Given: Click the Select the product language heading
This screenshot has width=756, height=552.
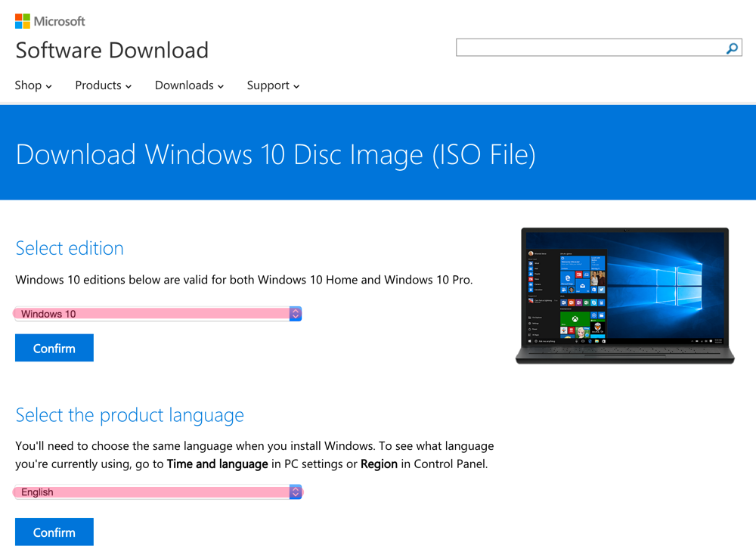Looking at the screenshot, I should click(129, 415).
